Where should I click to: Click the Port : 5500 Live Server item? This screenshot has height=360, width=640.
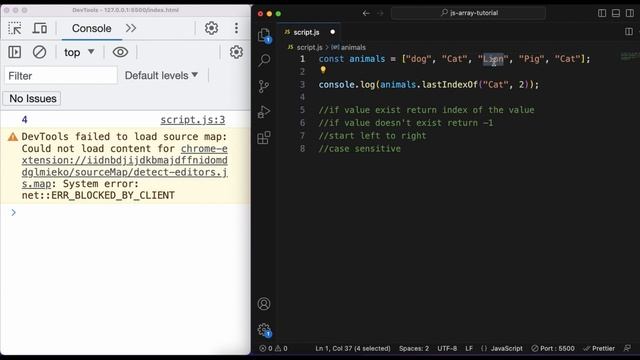[x=553, y=348]
